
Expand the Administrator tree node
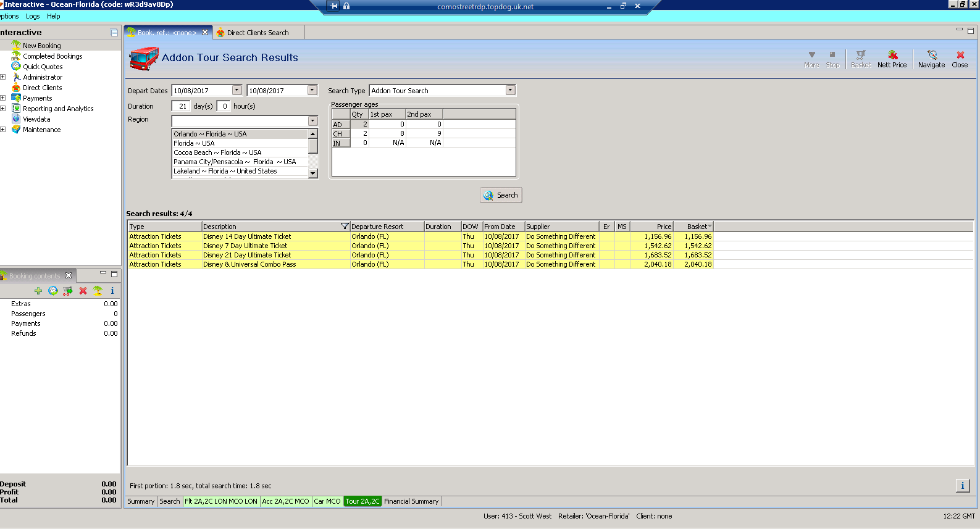tap(3, 77)
